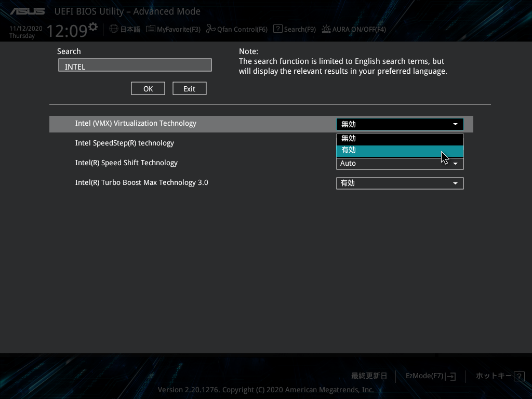This screenshot has width=532, height=399.
Task: Click the ASUS logo
Action: tap(27, 11)
